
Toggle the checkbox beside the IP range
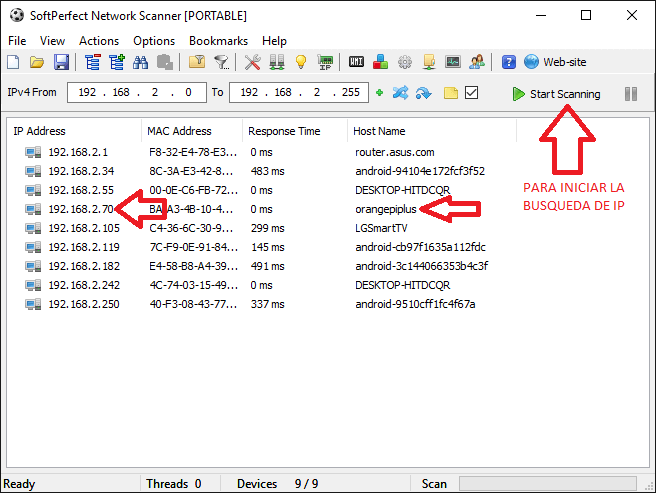tap(472, 94)
